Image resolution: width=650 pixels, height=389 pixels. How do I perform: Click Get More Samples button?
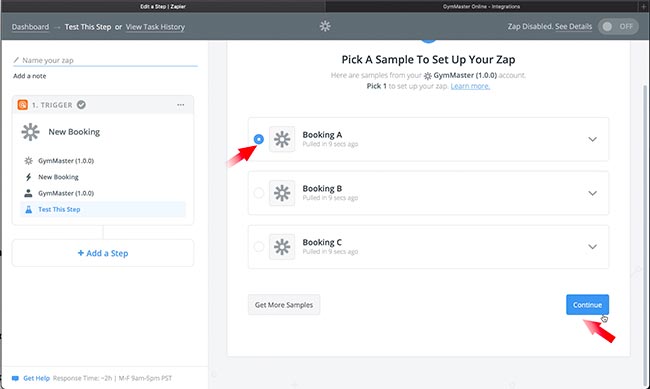(x=284, y=305)
